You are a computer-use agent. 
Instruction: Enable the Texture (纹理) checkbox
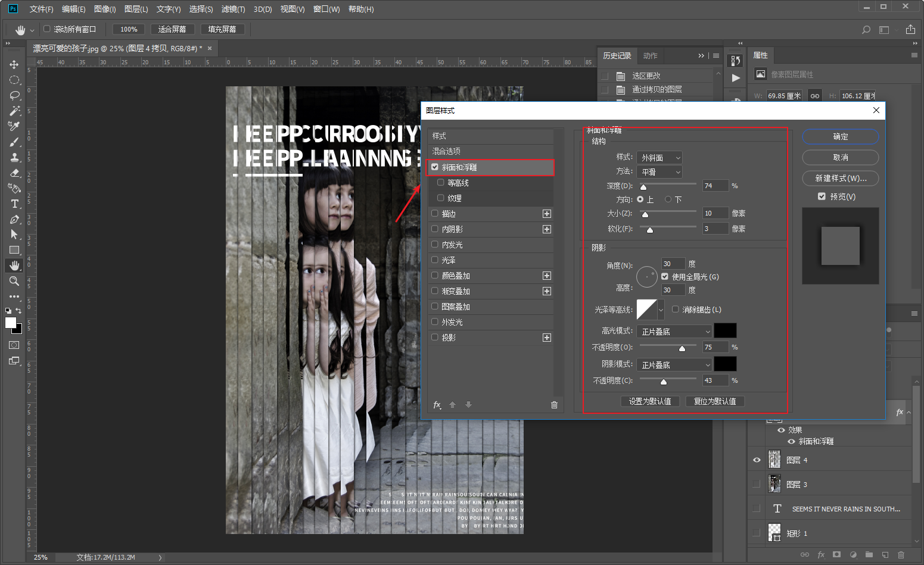pyautogui.click(x=441, y=198)
